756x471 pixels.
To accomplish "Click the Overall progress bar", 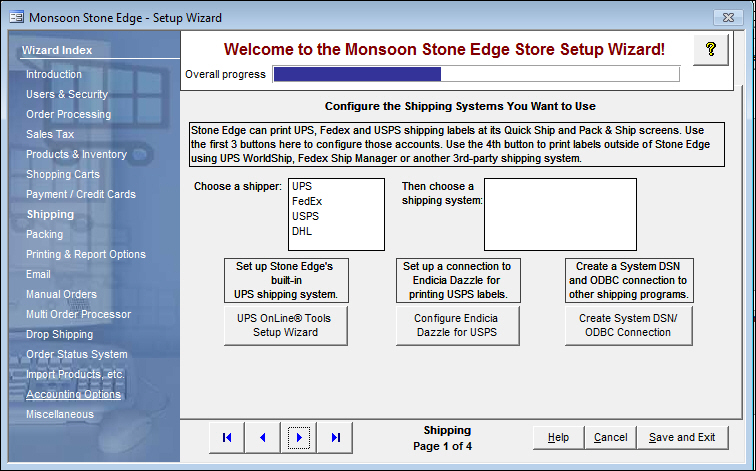I will click(476, 74).
